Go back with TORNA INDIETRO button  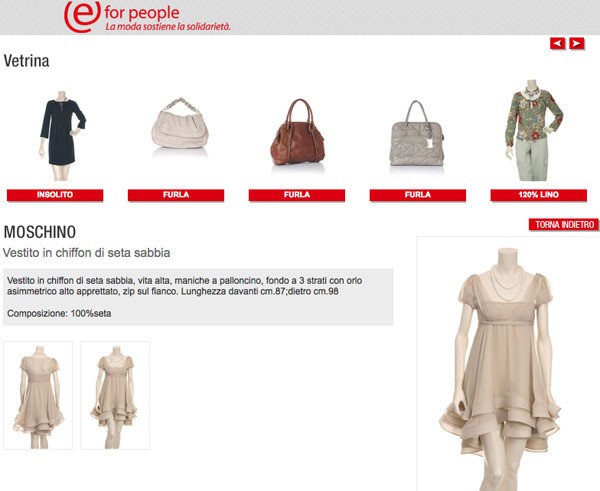click(x=564, y=225)
